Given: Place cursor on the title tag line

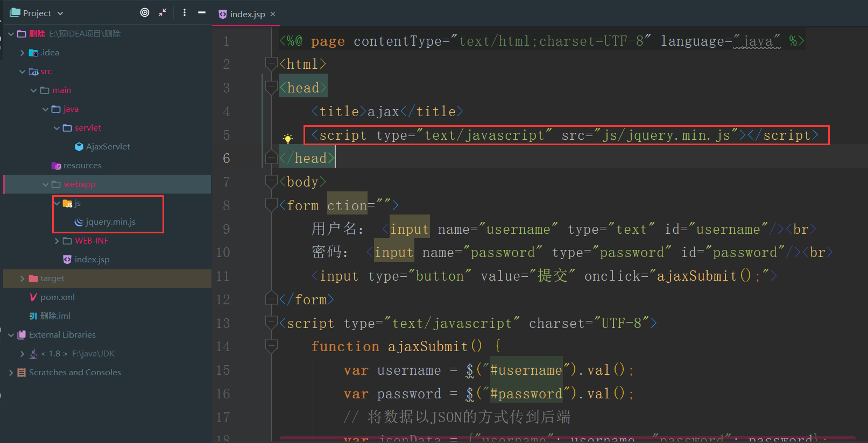Looking at the screenshot, I should tap(387, 111).
